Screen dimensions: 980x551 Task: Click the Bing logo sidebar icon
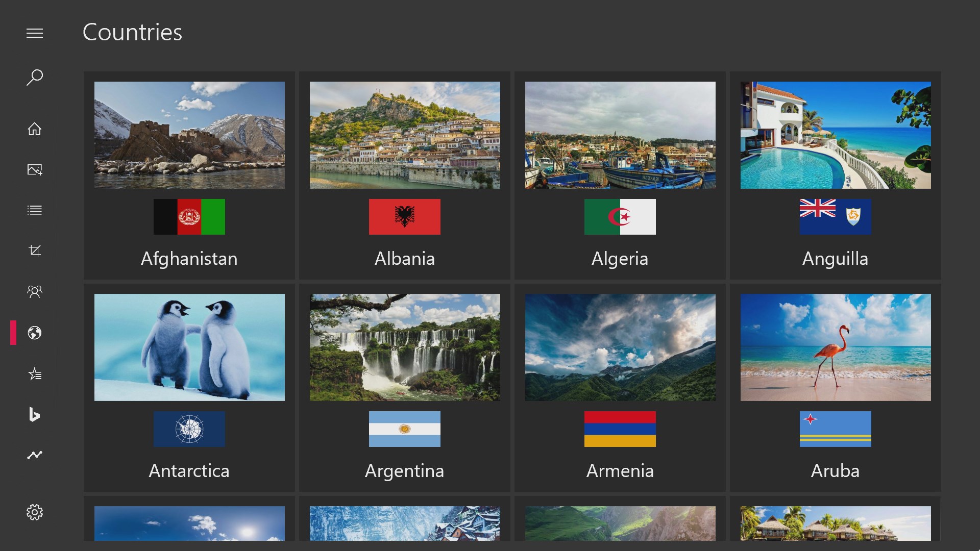click(35, 414)
